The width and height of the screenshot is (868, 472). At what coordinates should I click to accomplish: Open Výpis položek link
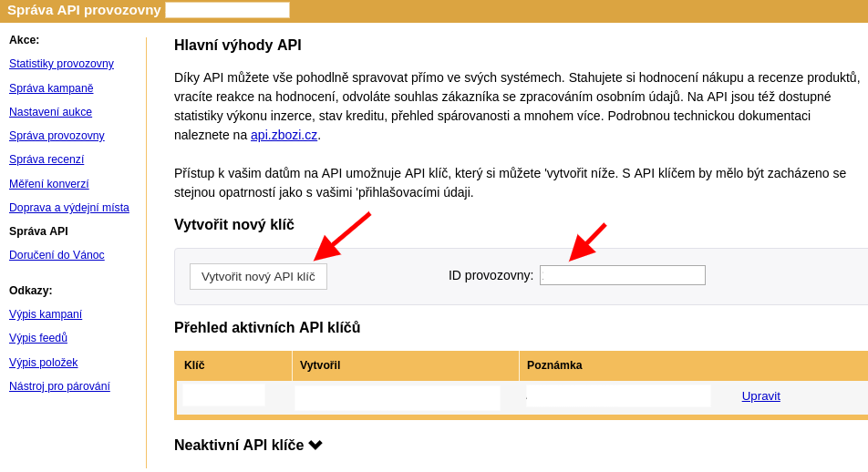click(x=43, y=363)
